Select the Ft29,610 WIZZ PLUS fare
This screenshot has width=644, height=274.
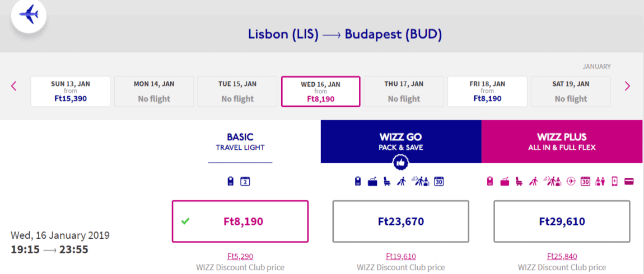pyautogui.click(x=562, y=221)
